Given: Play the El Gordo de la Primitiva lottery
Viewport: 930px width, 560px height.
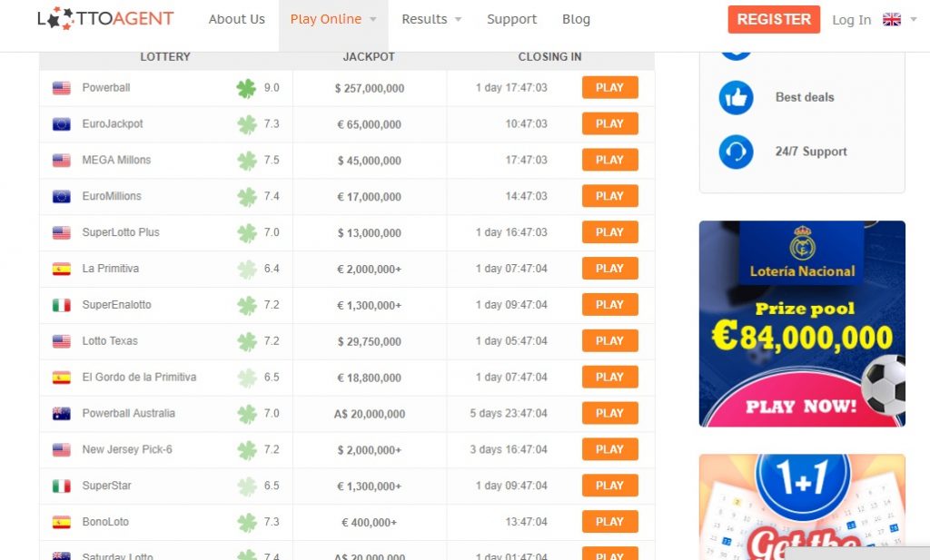Looking at the screenshot, I should click(x=609, y=377).
